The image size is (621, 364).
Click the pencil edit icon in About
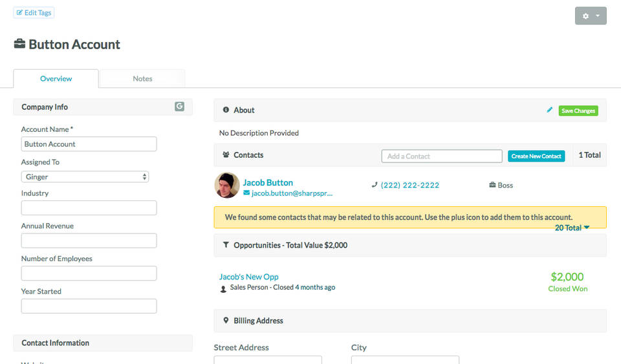click(x=550, y=110)
